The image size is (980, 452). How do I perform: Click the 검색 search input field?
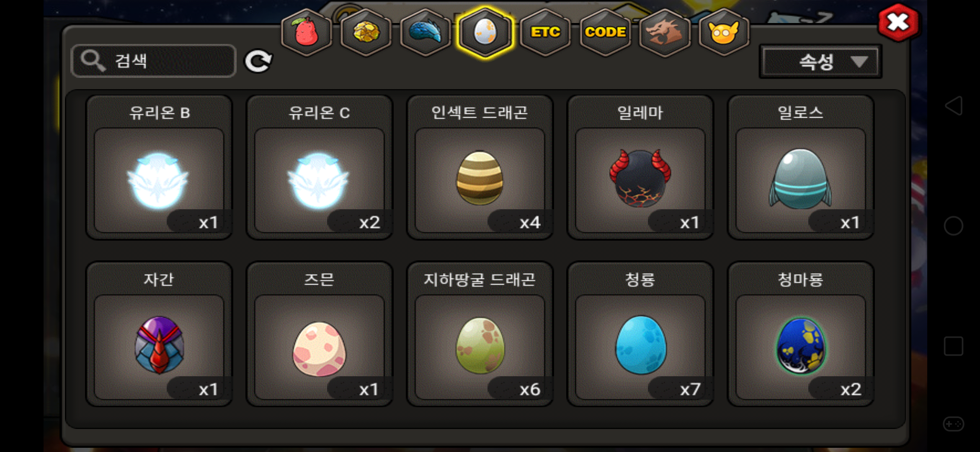154,61
